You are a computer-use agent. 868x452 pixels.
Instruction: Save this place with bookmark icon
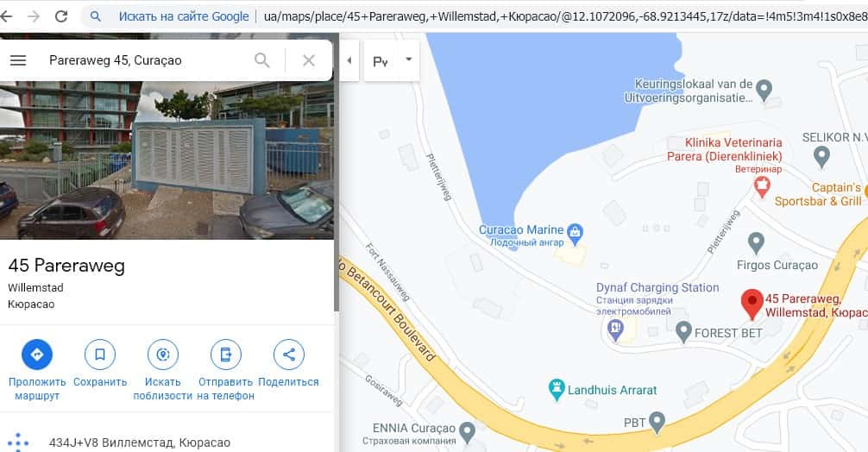pyautogui.click(x=100, y=355)
